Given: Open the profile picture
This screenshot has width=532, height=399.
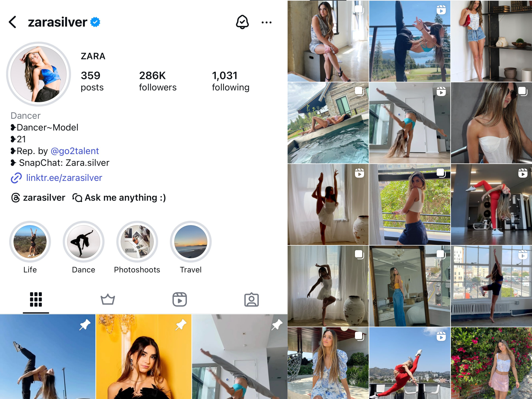Looking at the screenshot, I should tap(39, 74).
